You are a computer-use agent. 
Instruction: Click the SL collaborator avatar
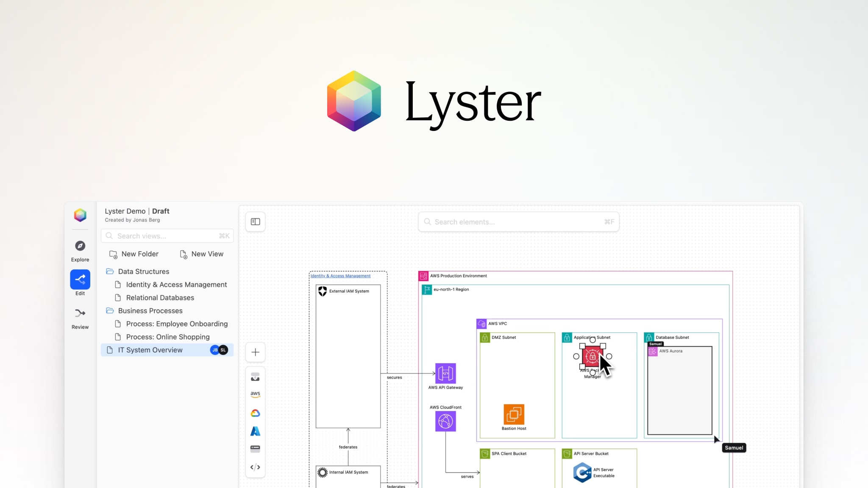click(223, 350)
